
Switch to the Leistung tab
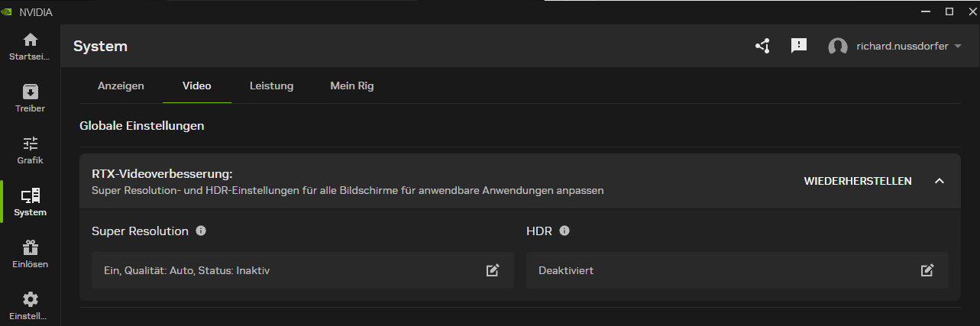coord(271,86)
